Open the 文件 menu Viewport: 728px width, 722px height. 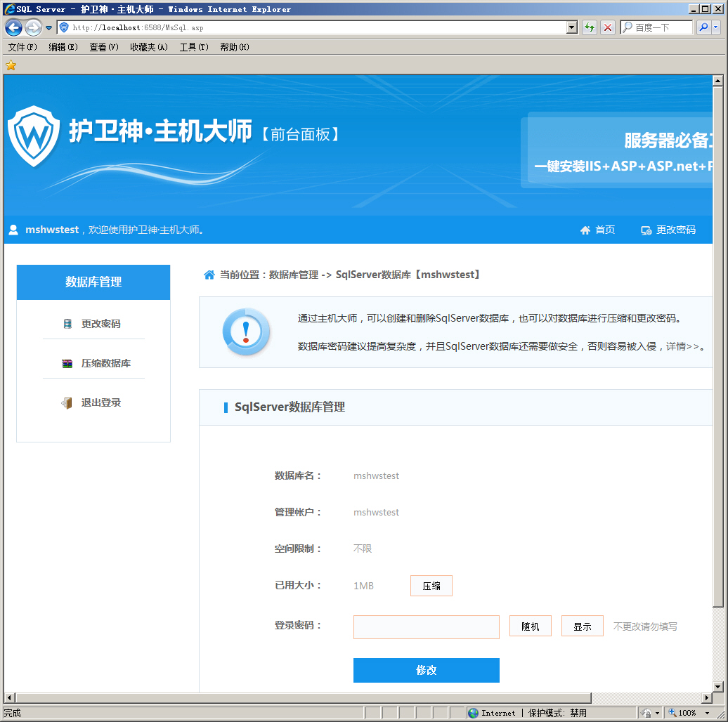21,47
